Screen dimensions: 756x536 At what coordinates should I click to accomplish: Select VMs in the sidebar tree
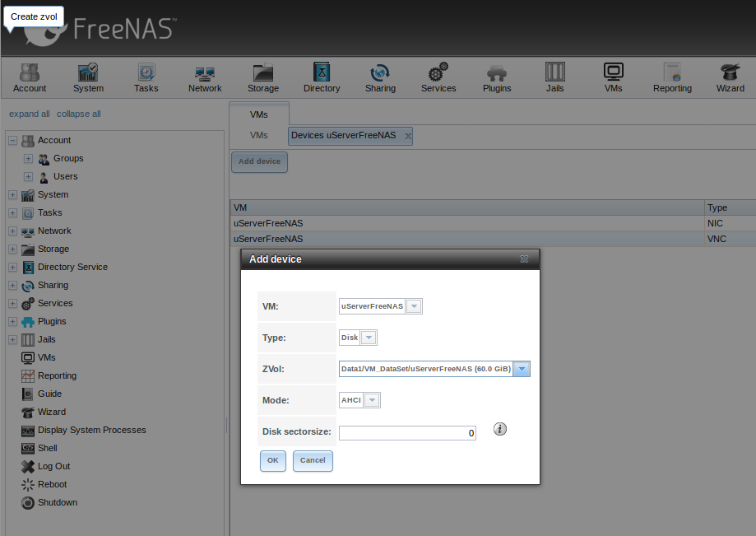(39, 357)
